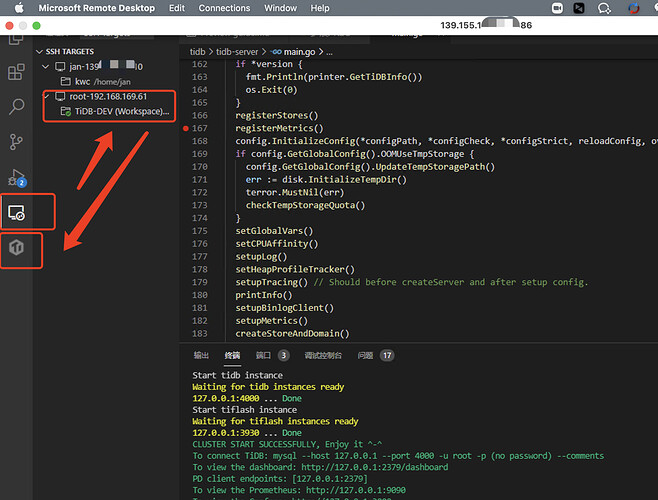Open the Window menu
658x500 pixels.
pyautogui.click(x=280, y=8)
